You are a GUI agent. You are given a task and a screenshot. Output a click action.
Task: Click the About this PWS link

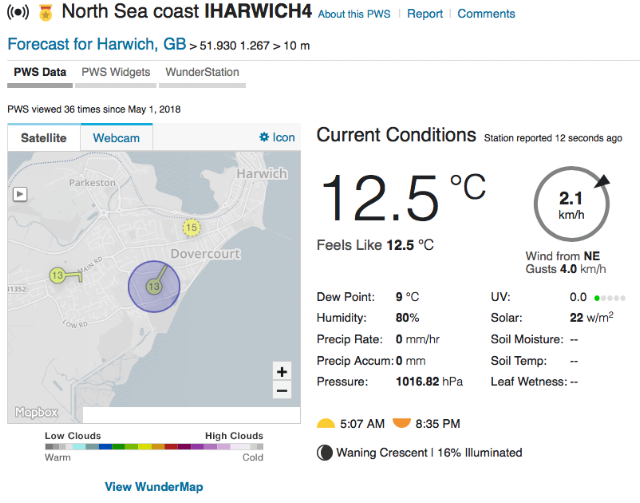(x=355, y=15)
